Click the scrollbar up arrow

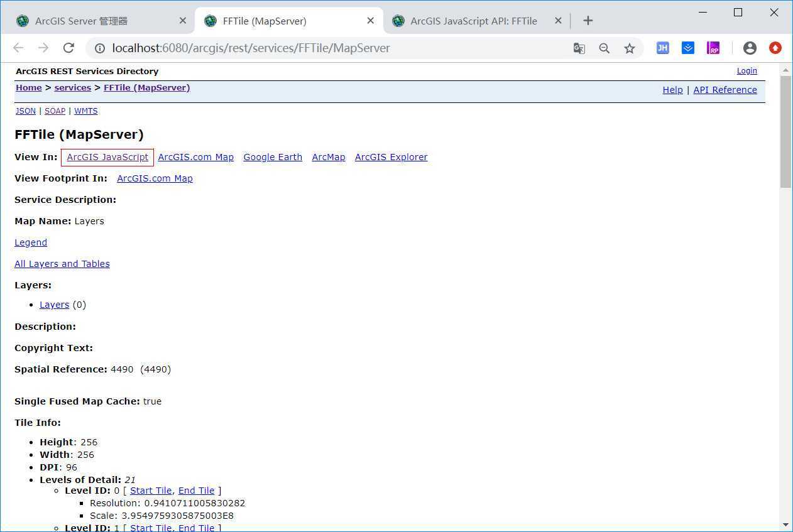pos(786,68)
